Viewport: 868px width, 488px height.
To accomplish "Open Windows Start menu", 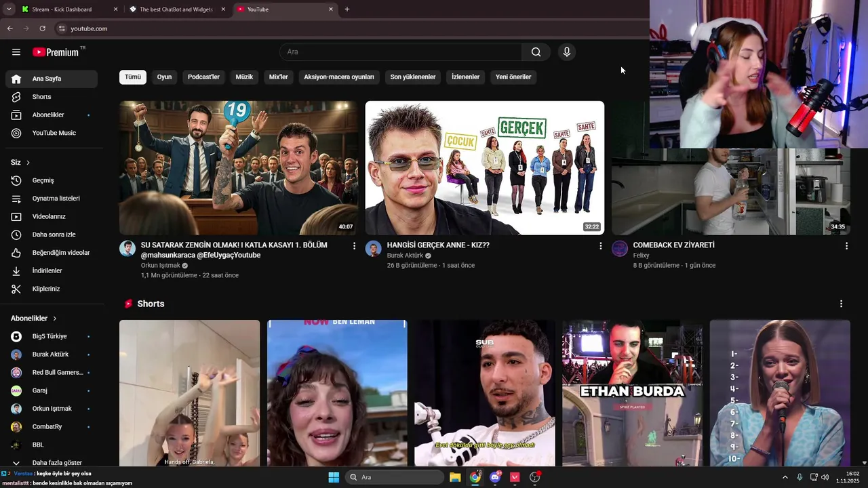I will click(x=334, y=477).
